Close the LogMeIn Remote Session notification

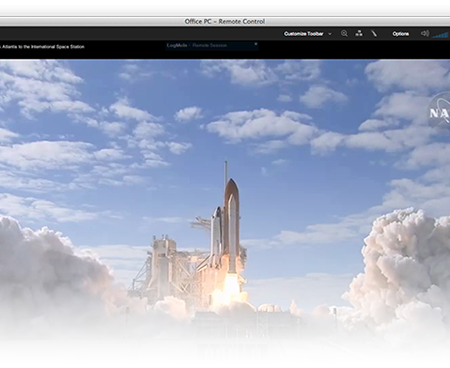(256, 44)
